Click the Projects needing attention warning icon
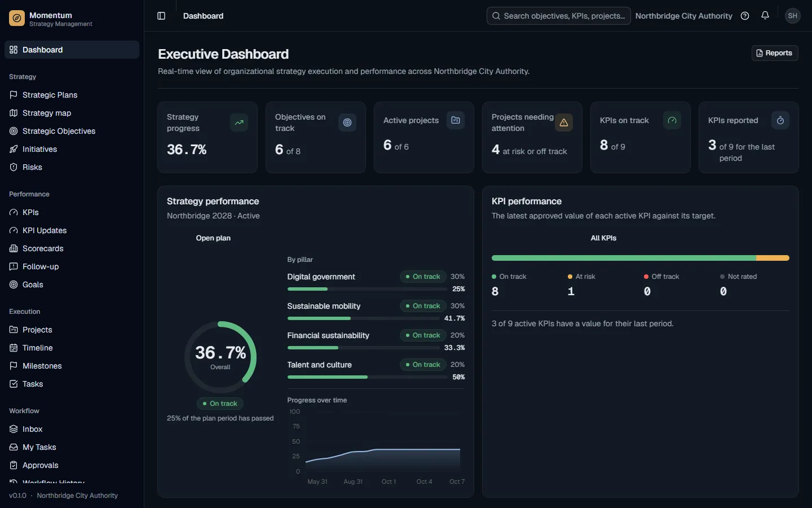Screen dimensions: 812x508 [x=564, y=122]
